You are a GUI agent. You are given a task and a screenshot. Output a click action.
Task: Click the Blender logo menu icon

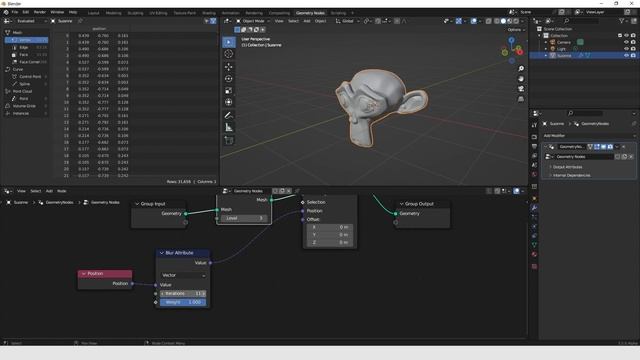click(6, 12)
